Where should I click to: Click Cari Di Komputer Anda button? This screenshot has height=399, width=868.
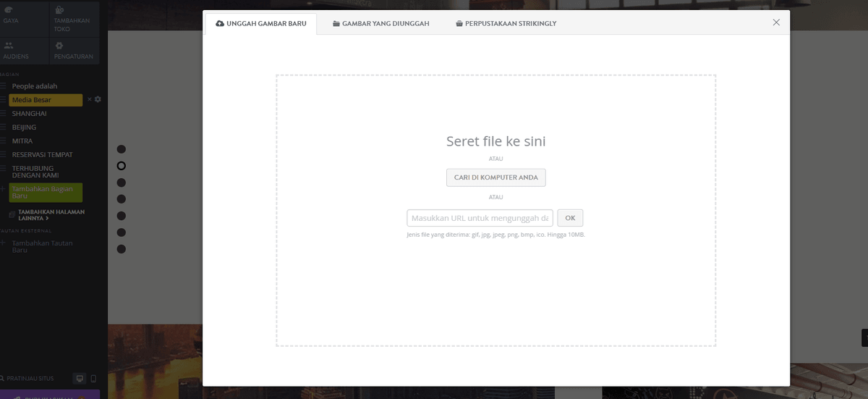click(495, 177)
